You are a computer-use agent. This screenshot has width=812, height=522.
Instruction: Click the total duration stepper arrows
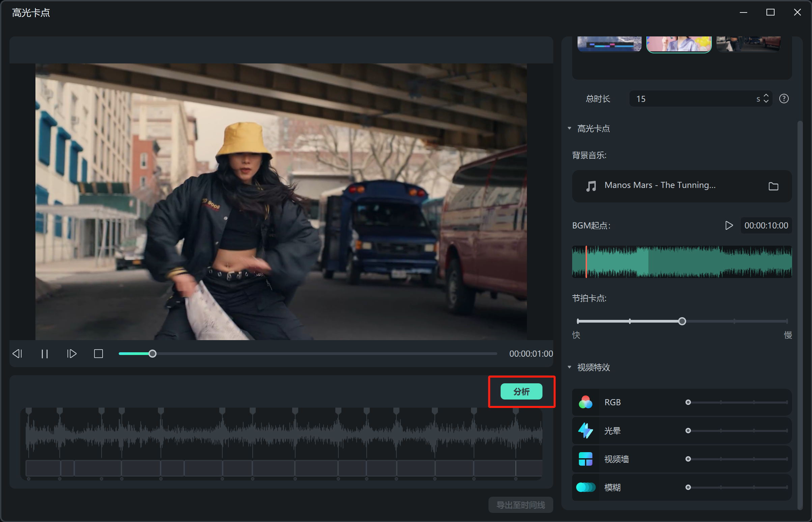tap(766, 99)
